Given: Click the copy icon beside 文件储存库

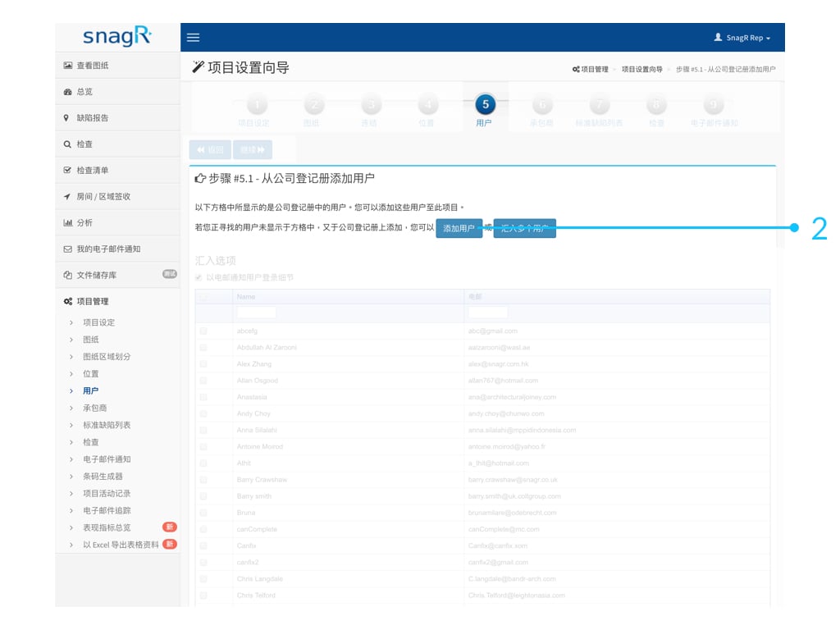Looking at the screenshot, I should pos(67,275).
